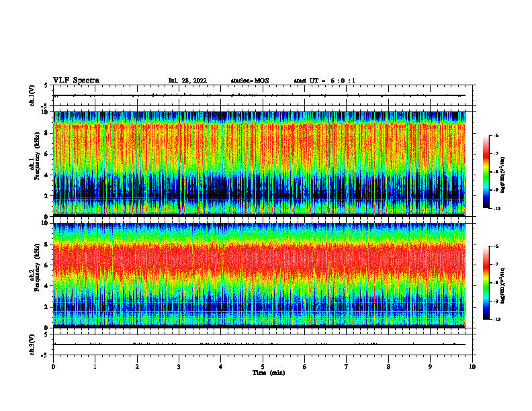Image resolution: width=532 pixels, height=411 pixels.
Task: Click the lower color scale bar beside ch.2
Action: (x=486, y=283)
